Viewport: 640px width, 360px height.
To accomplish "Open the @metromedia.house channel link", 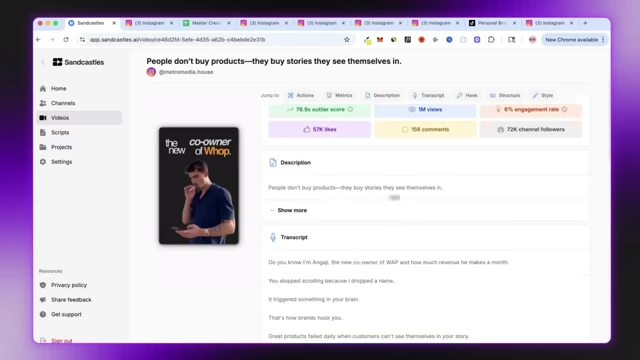I will tap(186, 72).
